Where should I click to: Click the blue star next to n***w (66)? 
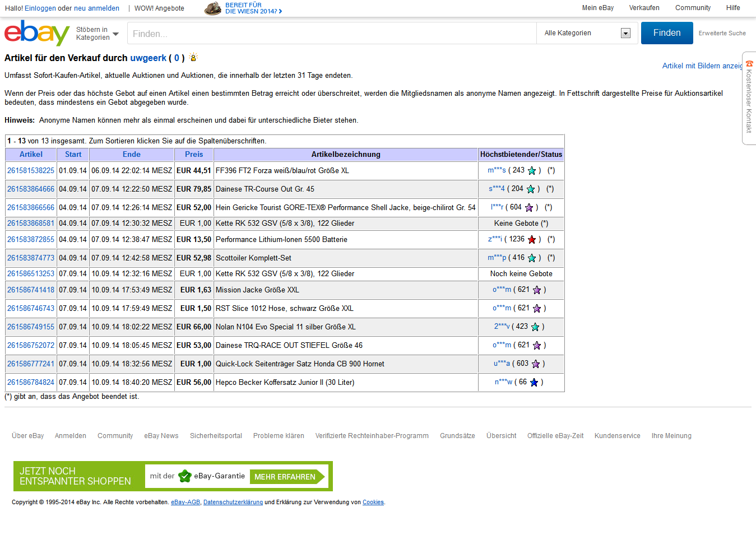[534, 383]
